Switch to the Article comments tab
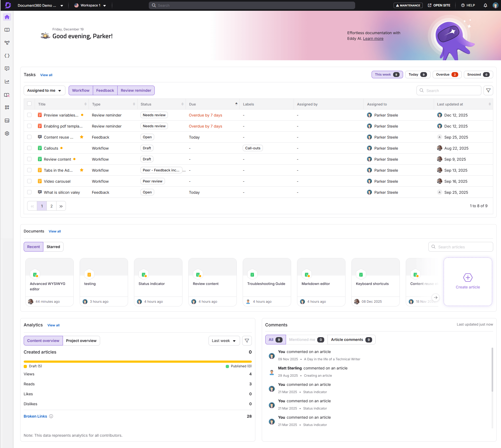Viewport: 501px width, 448px height. coord(351,339)
